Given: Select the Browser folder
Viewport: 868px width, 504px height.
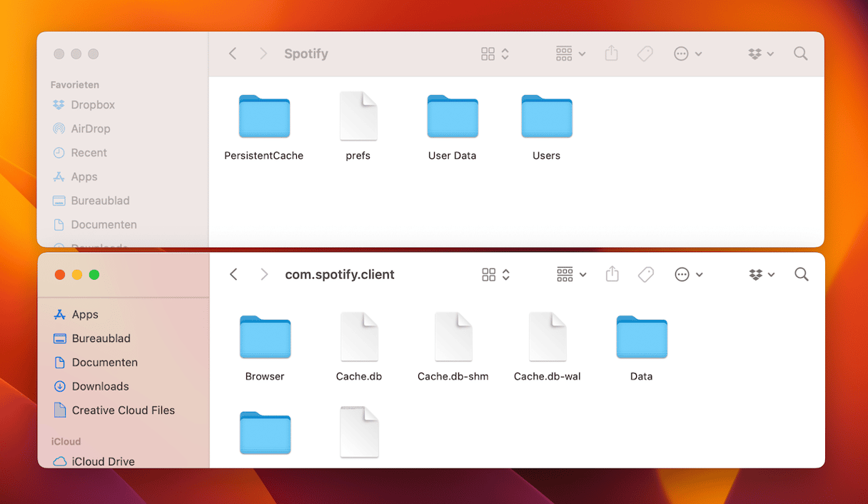Looking at the screenshot, I should (x=265, y=348).
